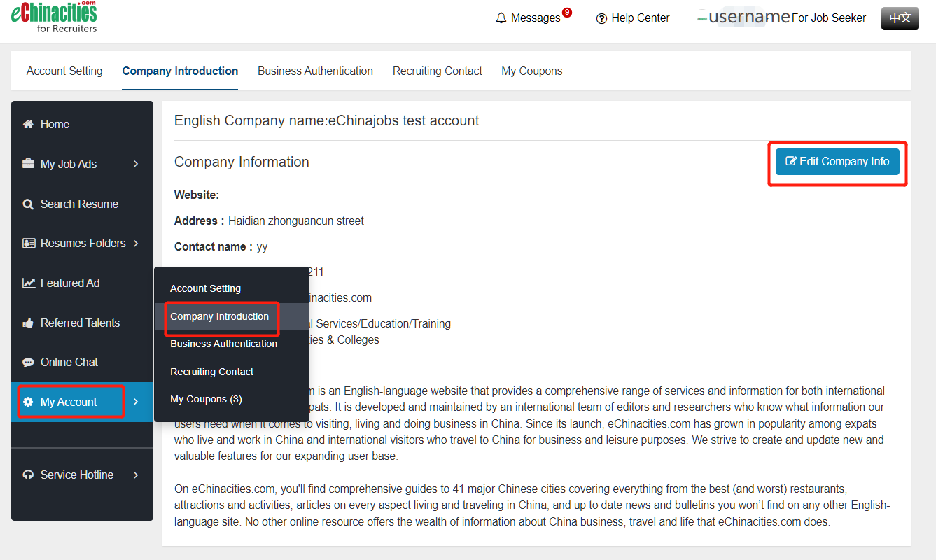This screenshot has height=560, width=936.
Task: Click the English Company name heading text
Action: point(327,120)
